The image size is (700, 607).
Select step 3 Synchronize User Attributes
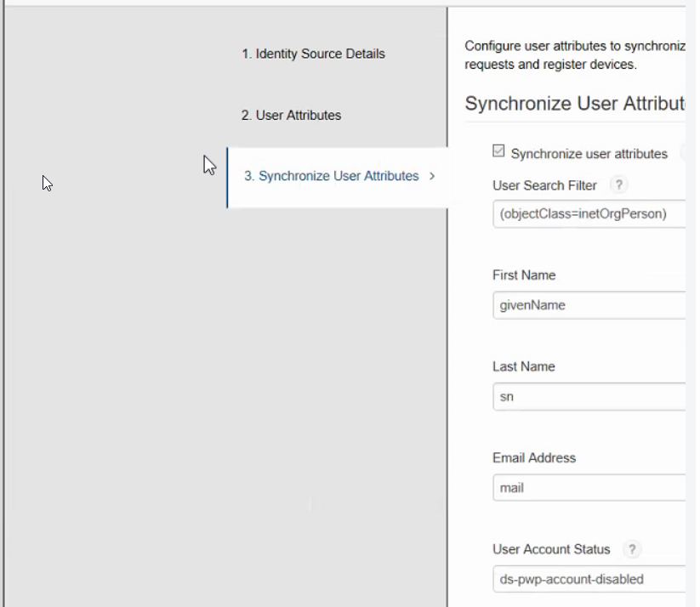click(x=332, y=176)
